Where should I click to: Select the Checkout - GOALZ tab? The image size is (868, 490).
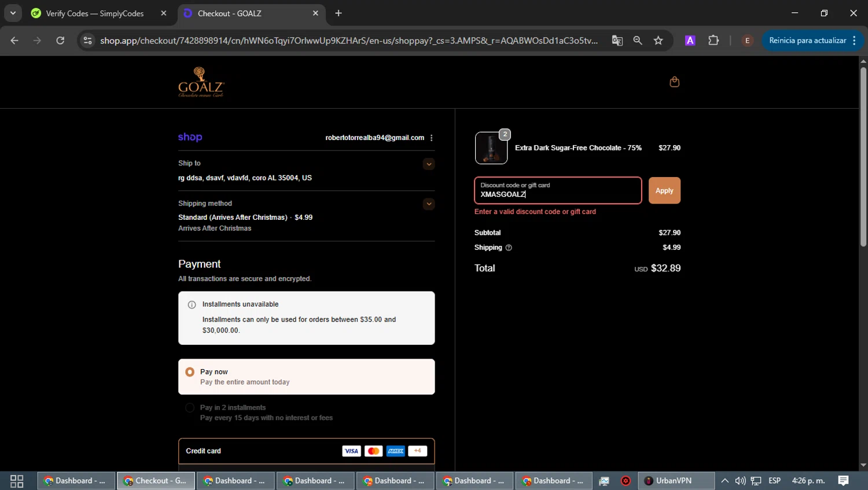[x=229, y=13]
